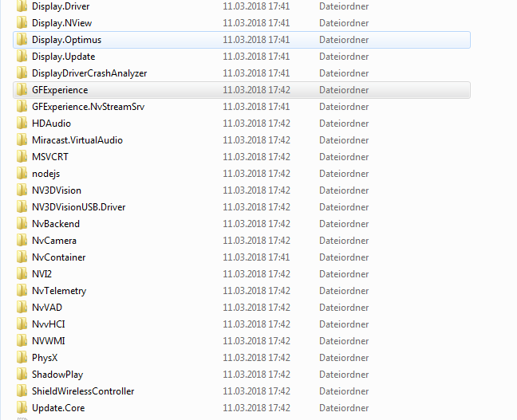The height and width of the screenshot is (420, 517).
Task: Select the NVI2 folder name
Action: pyautogui.click(x=41, y=274)
